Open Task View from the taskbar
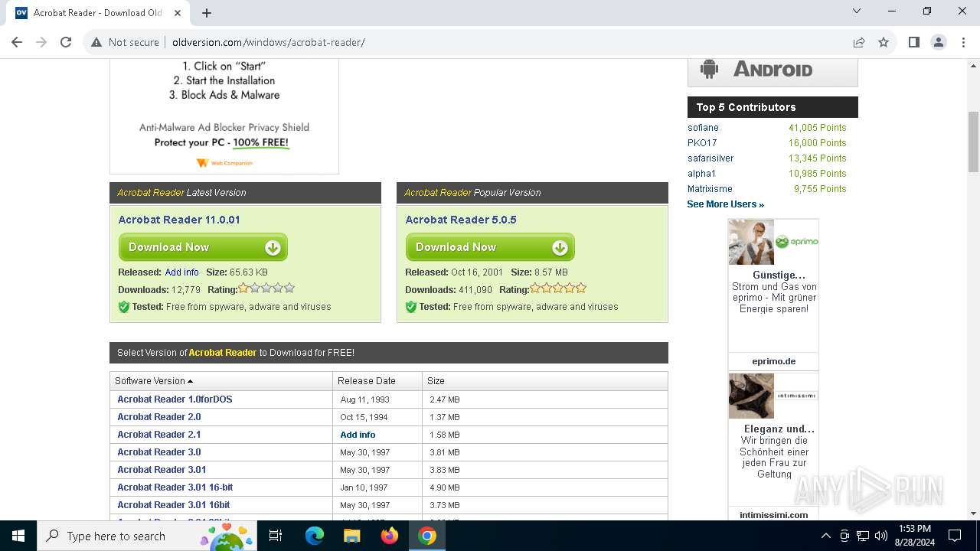The image size is (980, 551). [276, 536]
